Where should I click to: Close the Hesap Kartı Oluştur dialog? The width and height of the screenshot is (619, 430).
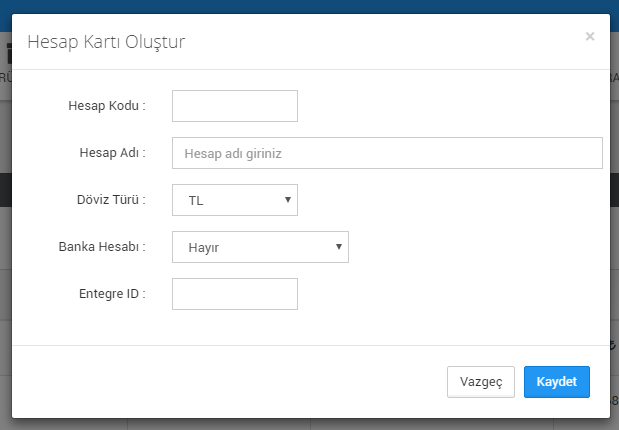[x=590, y=36]
